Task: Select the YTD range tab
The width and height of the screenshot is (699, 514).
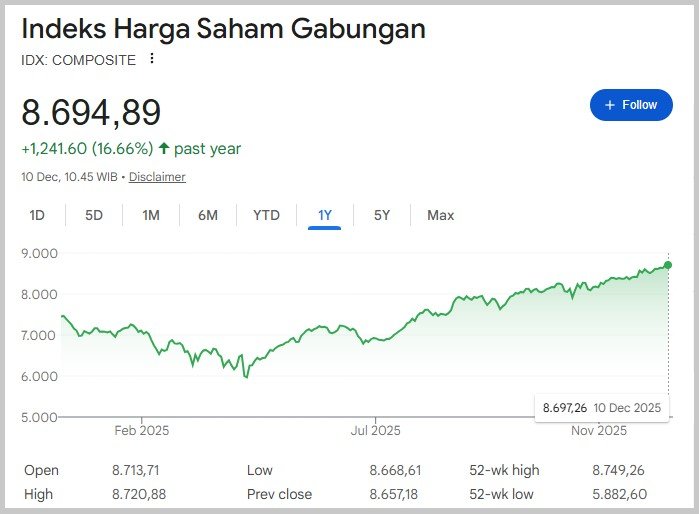Action: (x=266, y=215)
